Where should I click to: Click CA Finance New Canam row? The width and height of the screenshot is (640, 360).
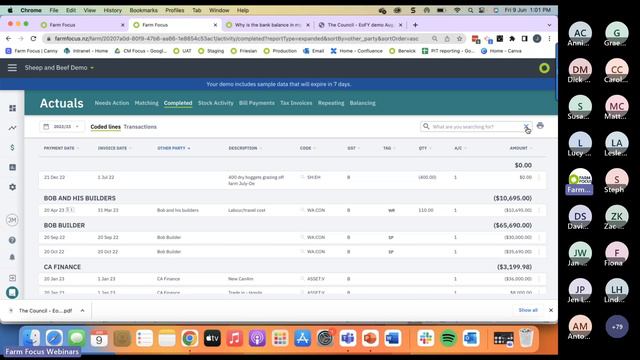point(293,279)
